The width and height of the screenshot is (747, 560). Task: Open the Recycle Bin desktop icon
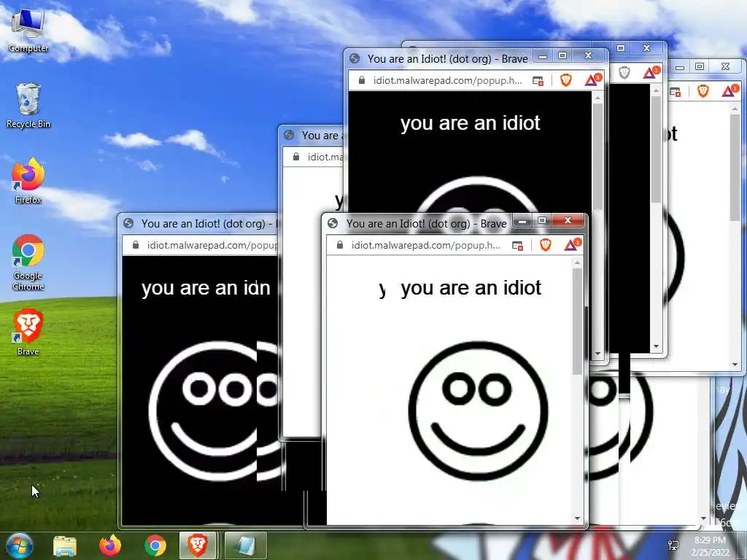click(x=28, y=106)
